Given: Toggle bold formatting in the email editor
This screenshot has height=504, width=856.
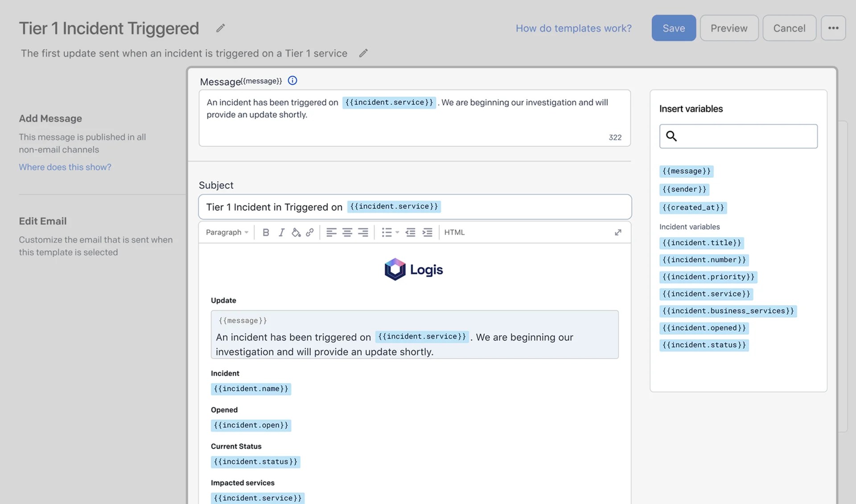Looking at the screenshot, I should (x=266, y=232).
